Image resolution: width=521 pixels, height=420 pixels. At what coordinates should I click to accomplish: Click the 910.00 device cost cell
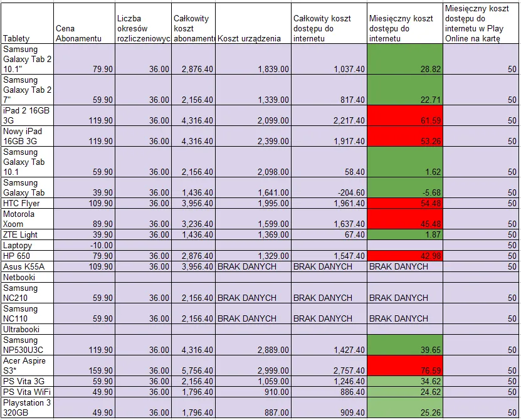point(253,392)
